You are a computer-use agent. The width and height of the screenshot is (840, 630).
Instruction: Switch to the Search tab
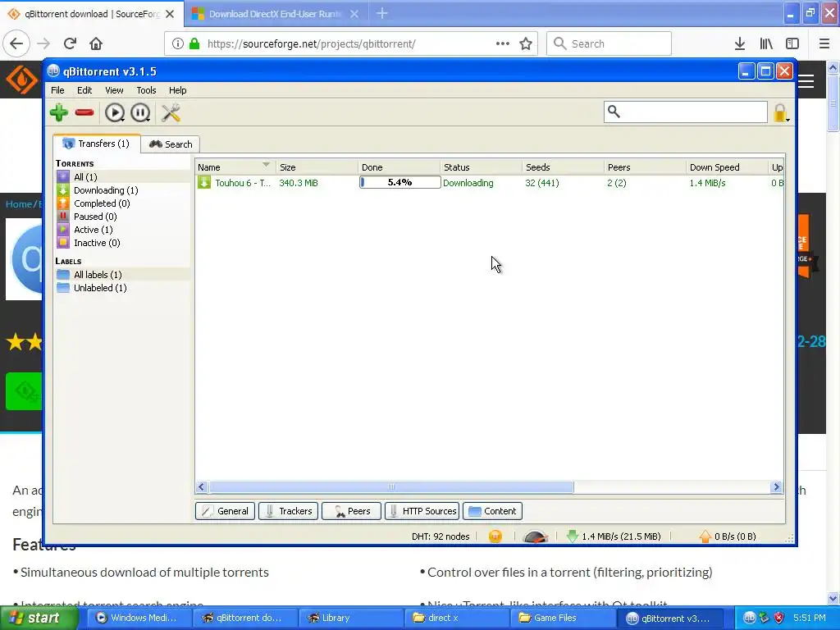tap(171, 144)
